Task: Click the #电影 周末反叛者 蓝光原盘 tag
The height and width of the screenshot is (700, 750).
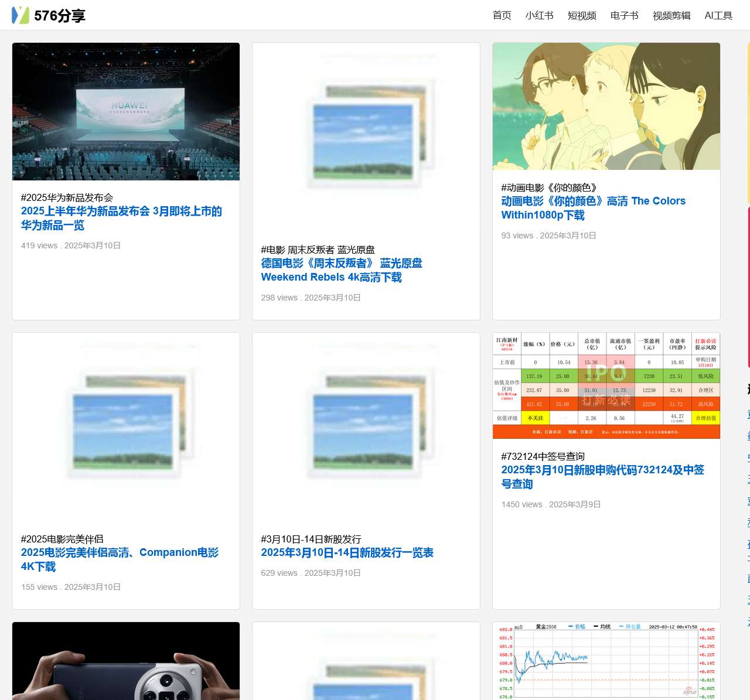Action: (318, 250)
